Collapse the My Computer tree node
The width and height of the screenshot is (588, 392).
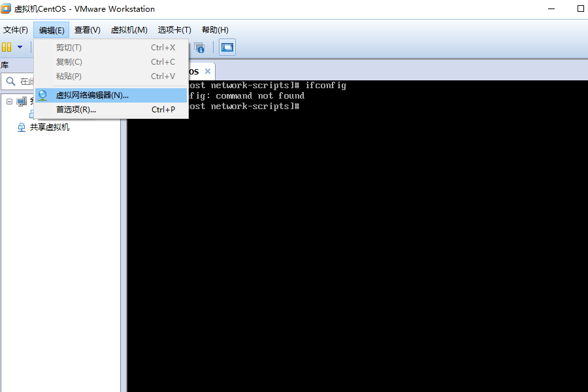9,101
